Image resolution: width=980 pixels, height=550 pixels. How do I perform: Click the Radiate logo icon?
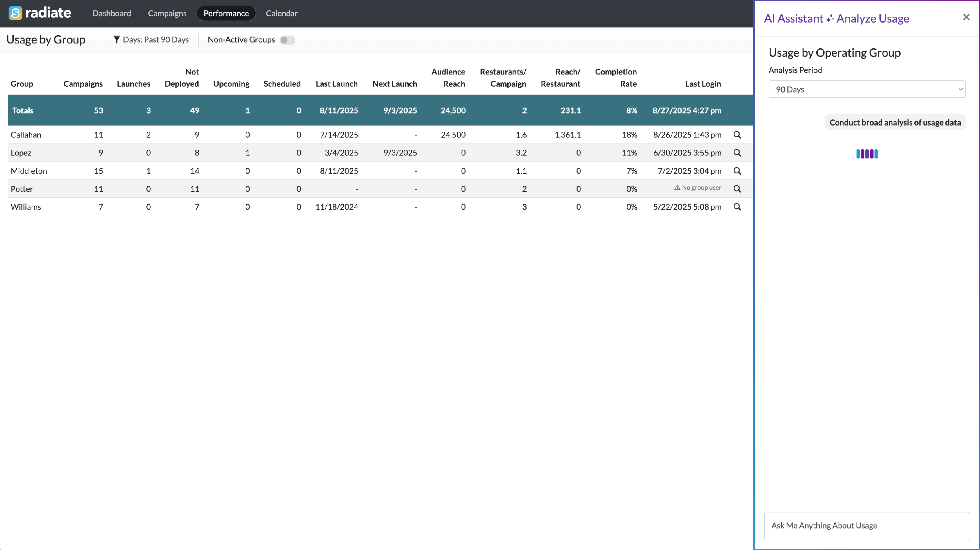[16, 13]
